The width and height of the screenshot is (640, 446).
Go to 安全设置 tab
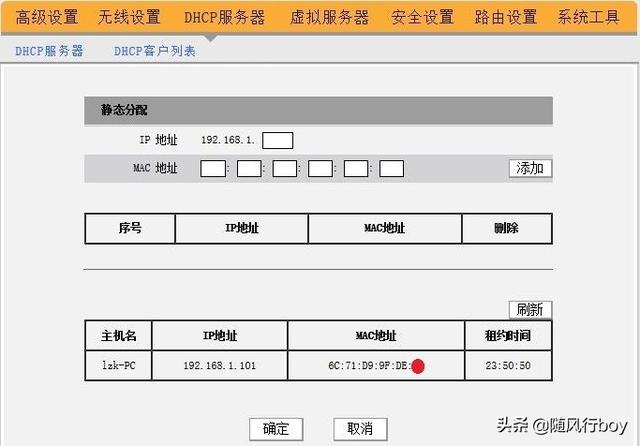(422, 18)
